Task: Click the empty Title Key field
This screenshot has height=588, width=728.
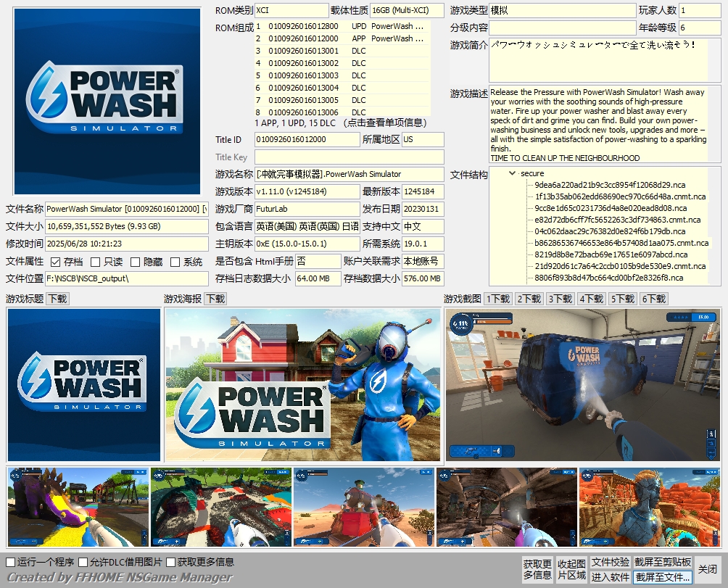Action: tap(349, 157)
